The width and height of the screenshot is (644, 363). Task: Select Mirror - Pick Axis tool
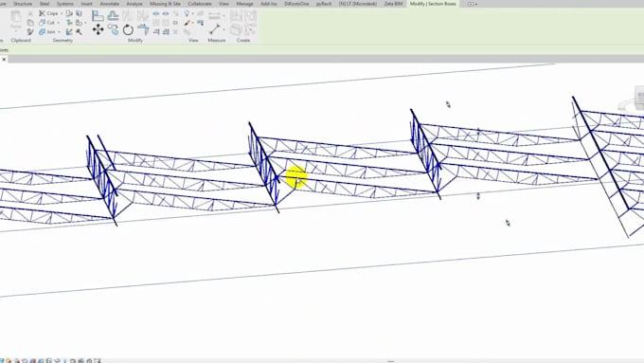point(128,15)
